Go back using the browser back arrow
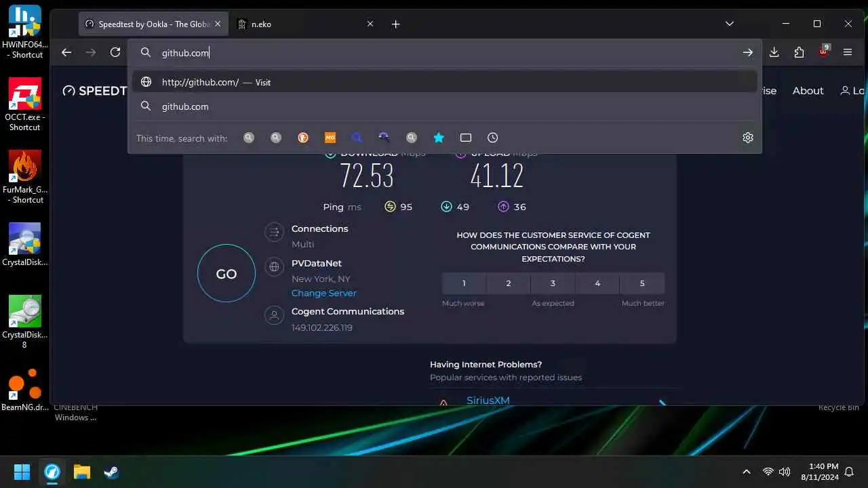 click(x=66, y=52)
